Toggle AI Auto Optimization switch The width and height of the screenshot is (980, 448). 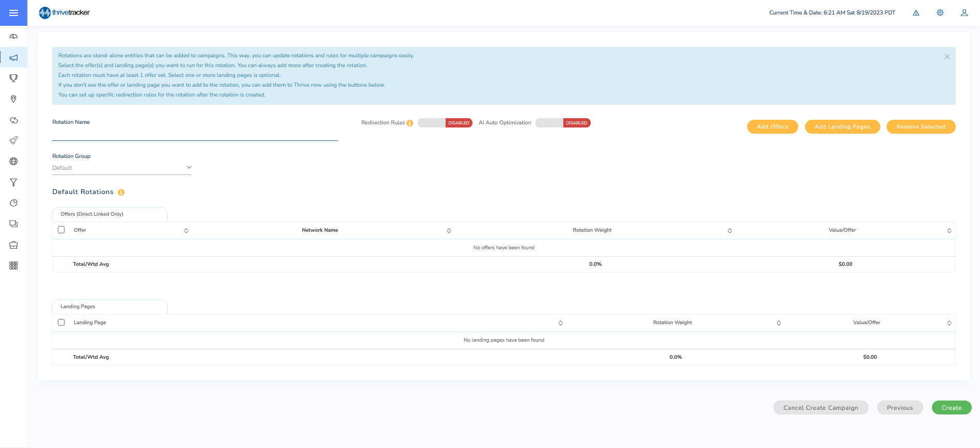point(563,123)
